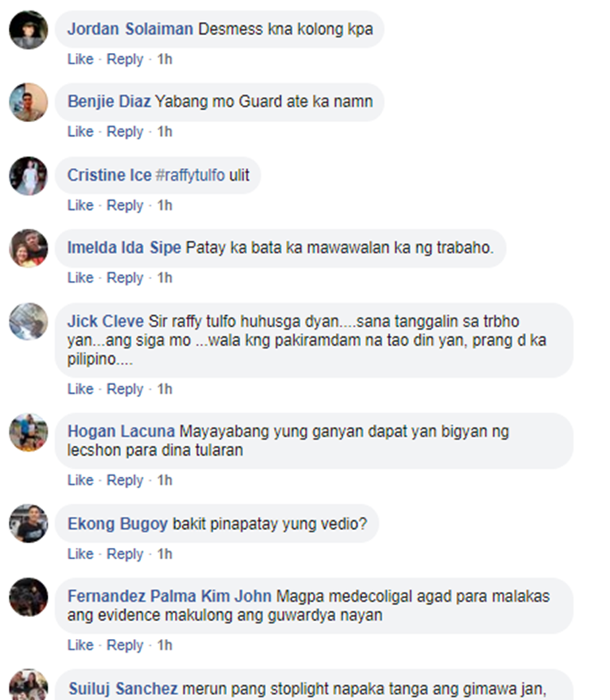Open Hogan Lacuna's profile name link
Screen dimensions: 610x700
[x=121, y=431]
